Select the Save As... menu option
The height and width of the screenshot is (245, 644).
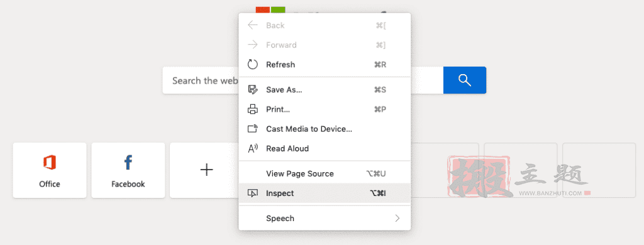point(325,89)
